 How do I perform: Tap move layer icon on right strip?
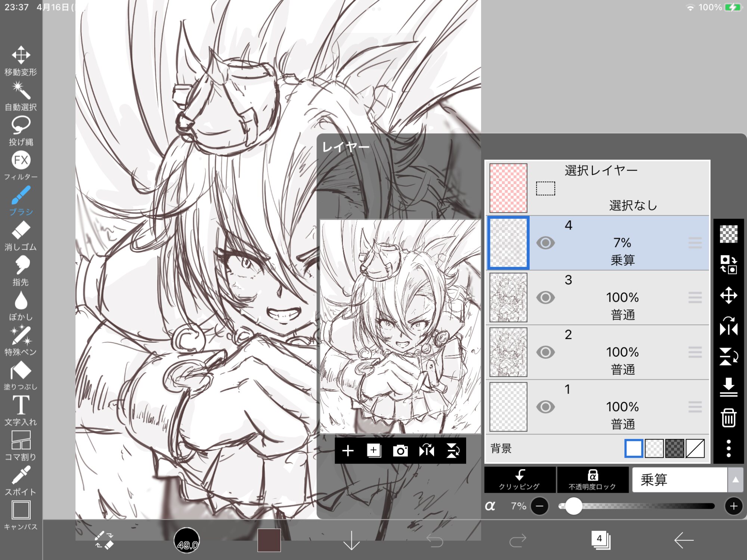[x=728, y=296]
